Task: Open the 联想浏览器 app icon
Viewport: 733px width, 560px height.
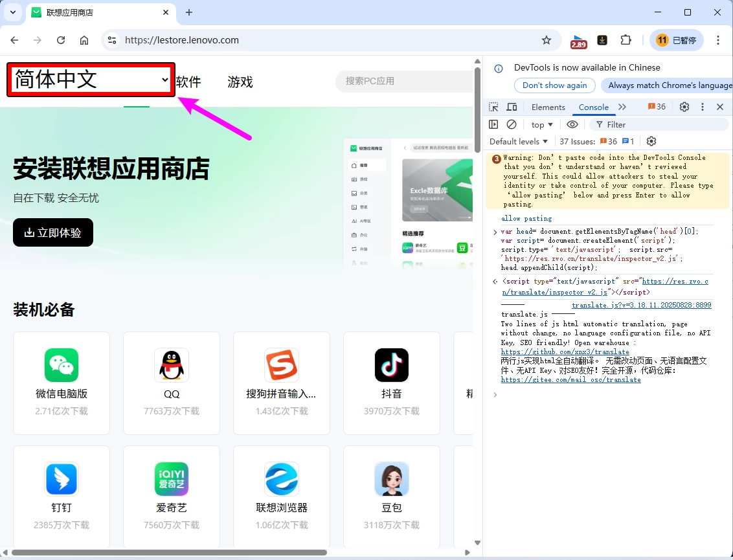Action: pyautogui.click(x=282, y=478)
